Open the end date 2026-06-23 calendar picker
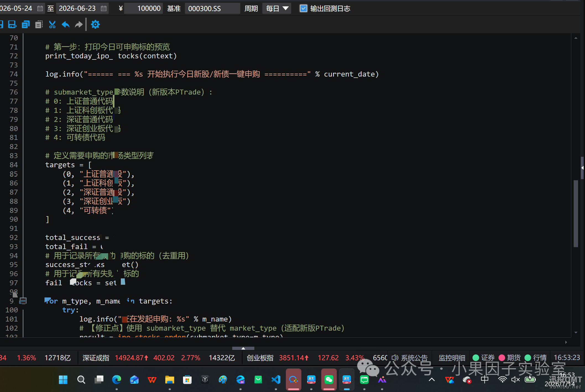Screen dimensions: 585x392 104,9
